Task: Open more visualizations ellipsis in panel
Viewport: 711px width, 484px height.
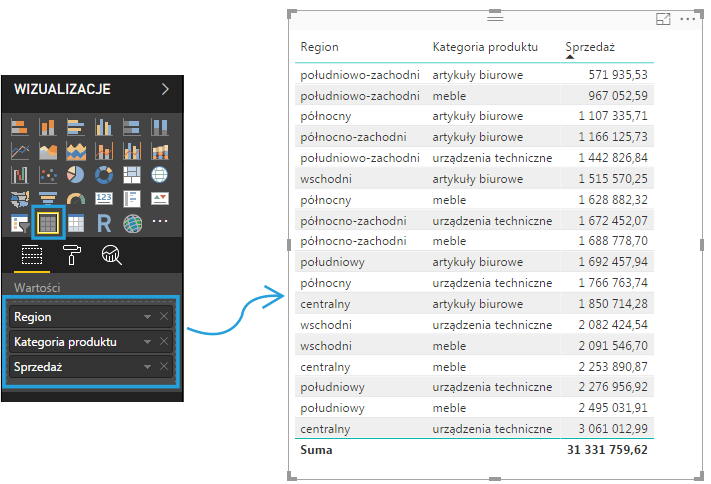Action: point(160,222)
